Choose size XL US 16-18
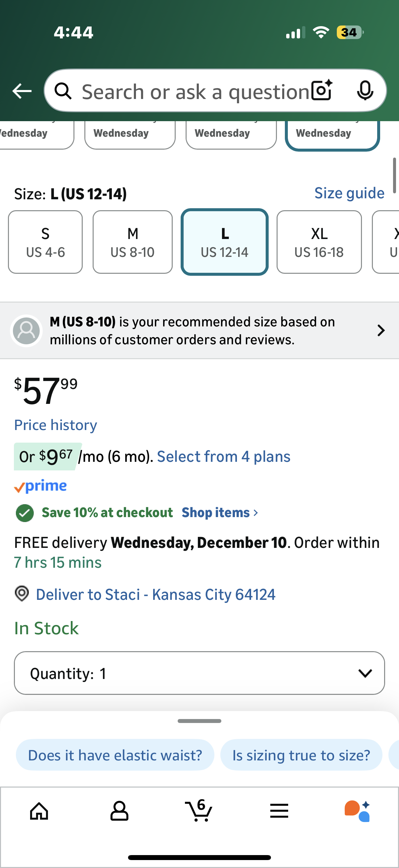Viewport: 399px width, 868px height. click(319, 242)
